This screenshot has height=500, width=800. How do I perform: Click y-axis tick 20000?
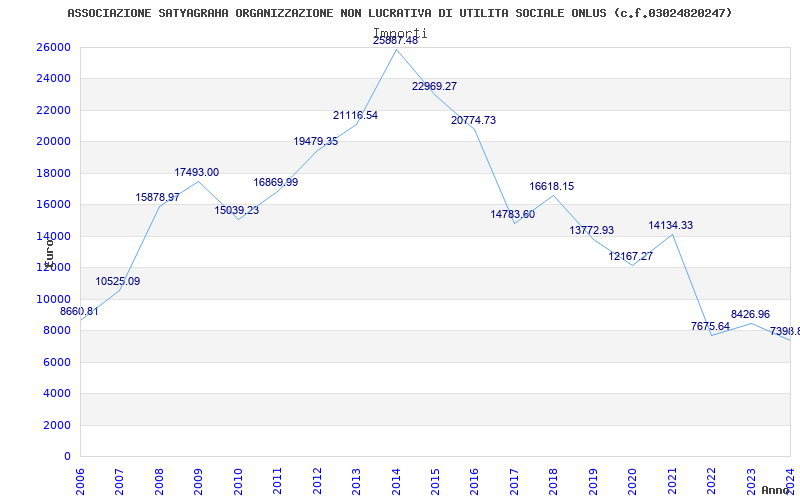[53, 141]
